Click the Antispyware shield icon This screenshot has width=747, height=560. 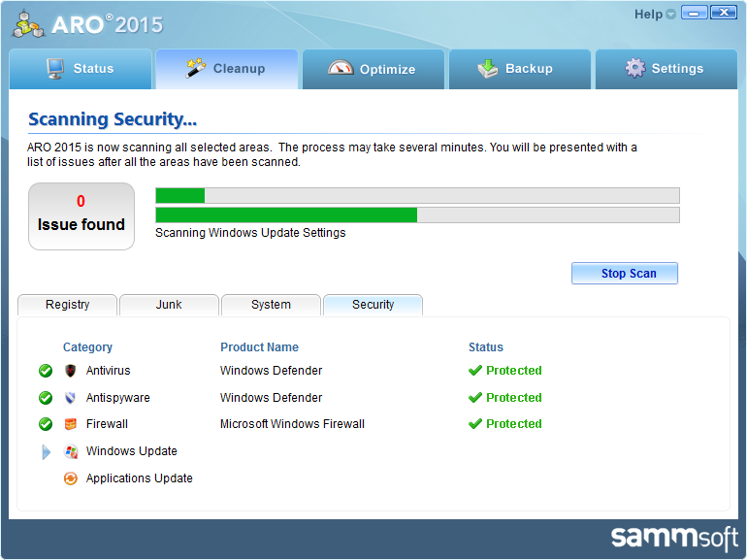click(70, 398)
